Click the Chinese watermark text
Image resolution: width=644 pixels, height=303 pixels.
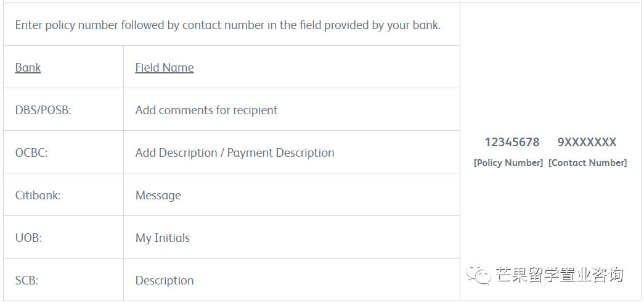coord(560,275)
